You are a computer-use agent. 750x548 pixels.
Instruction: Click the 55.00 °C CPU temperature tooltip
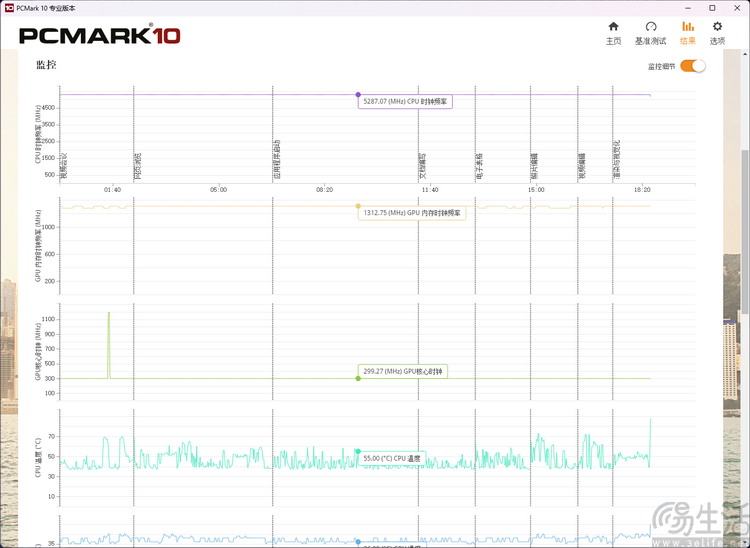pos(392,458)
